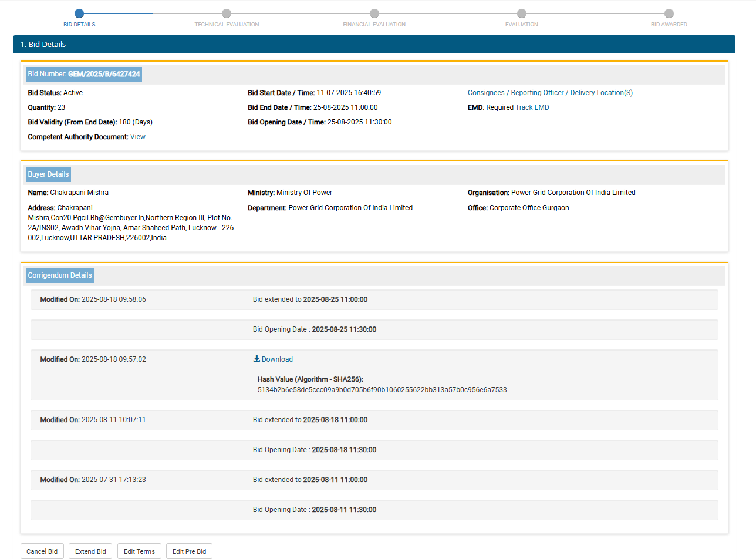The width and height of the screenshot is (756, 559).
Task: Download the corrigendum document
Action: pos(277,359)
